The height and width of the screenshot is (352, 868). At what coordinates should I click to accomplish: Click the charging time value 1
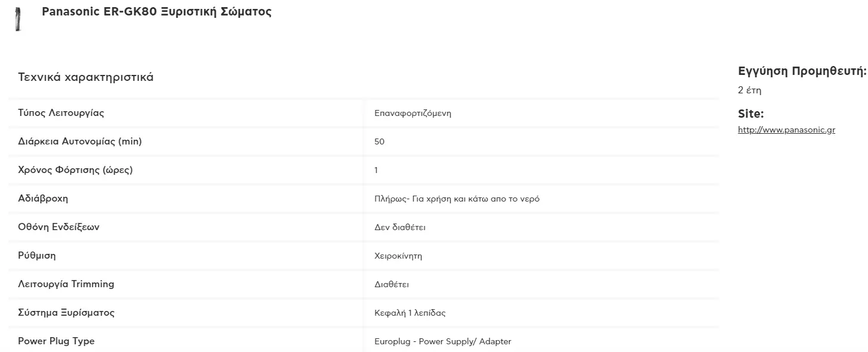pyautogui.click(x=376, y=171)
